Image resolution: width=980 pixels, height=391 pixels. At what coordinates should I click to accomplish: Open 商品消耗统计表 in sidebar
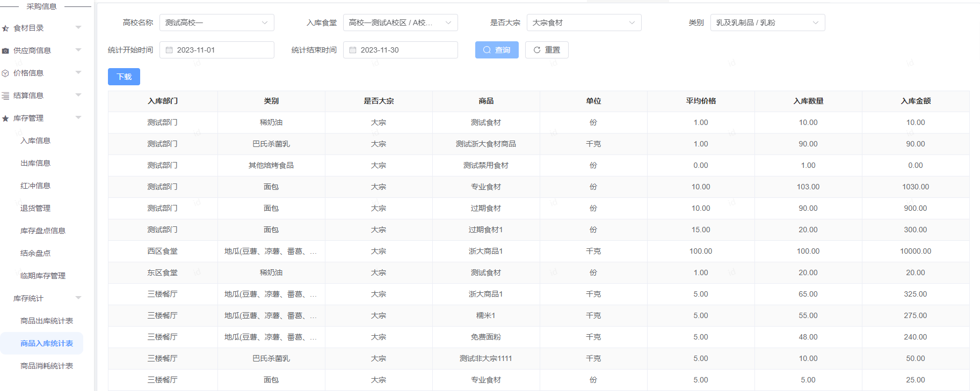[47, 366]
